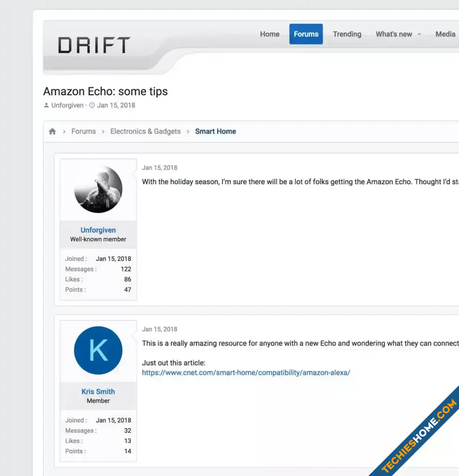Select the Forums navigation tab
The image size is (459, 476).
[x=306, y=34]
